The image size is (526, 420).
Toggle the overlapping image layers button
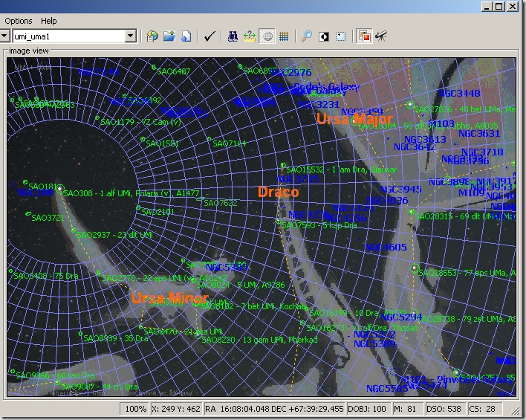point(364,36)
